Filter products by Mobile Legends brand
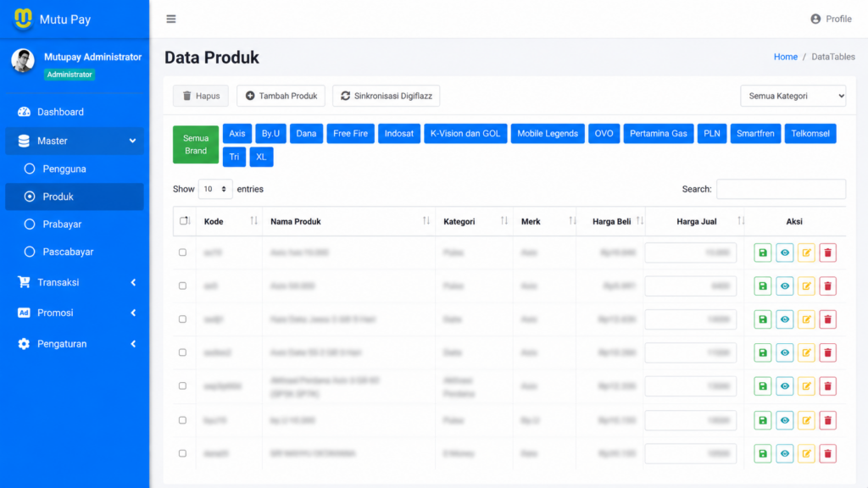Viewport: 868px width, 488px height. click(548, 133)
